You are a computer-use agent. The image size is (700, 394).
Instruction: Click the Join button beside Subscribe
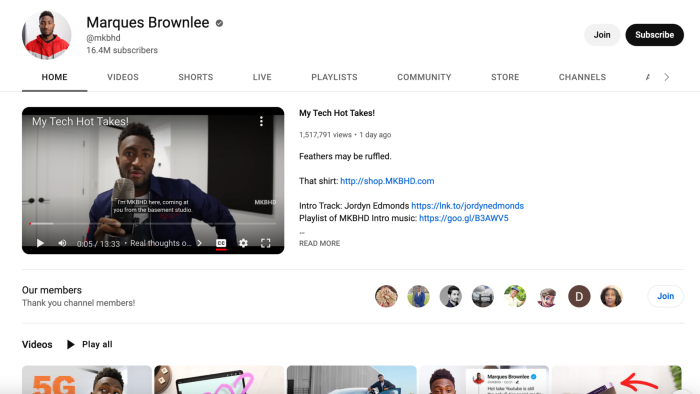coord(602,35)
